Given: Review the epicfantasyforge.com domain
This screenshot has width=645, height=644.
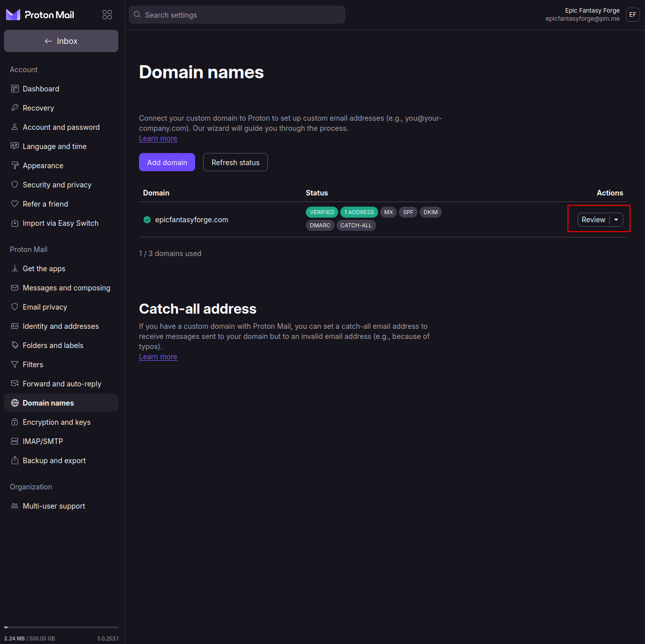Looking at the screenshot, I should coord(593,220).
